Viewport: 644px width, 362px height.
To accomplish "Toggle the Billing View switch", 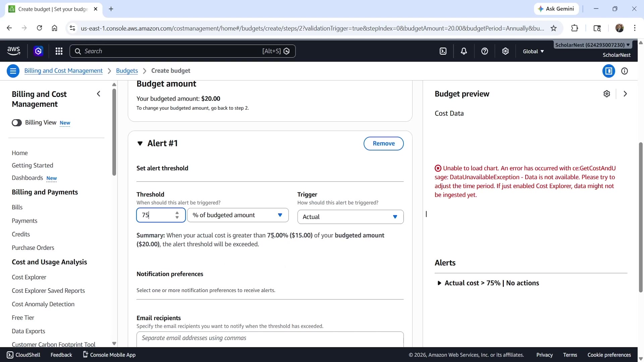I will (x=17, y=123).
